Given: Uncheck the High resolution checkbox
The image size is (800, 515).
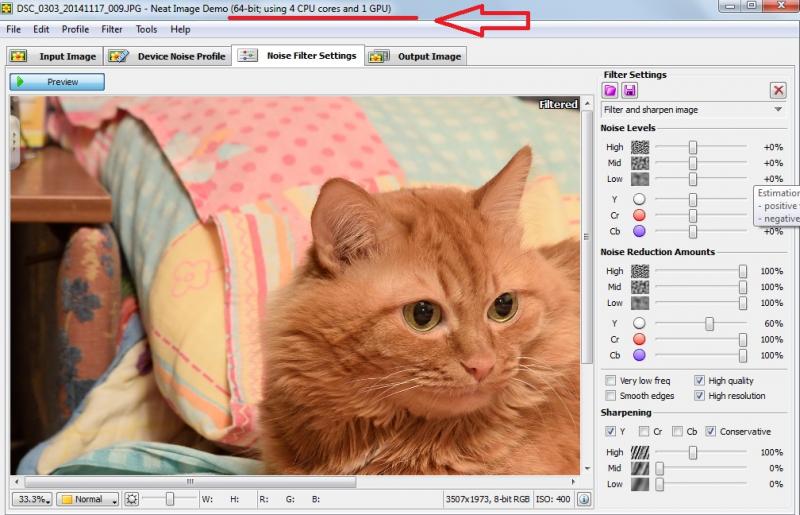Looking at the screenshot, I should click(x=699, y=396).
